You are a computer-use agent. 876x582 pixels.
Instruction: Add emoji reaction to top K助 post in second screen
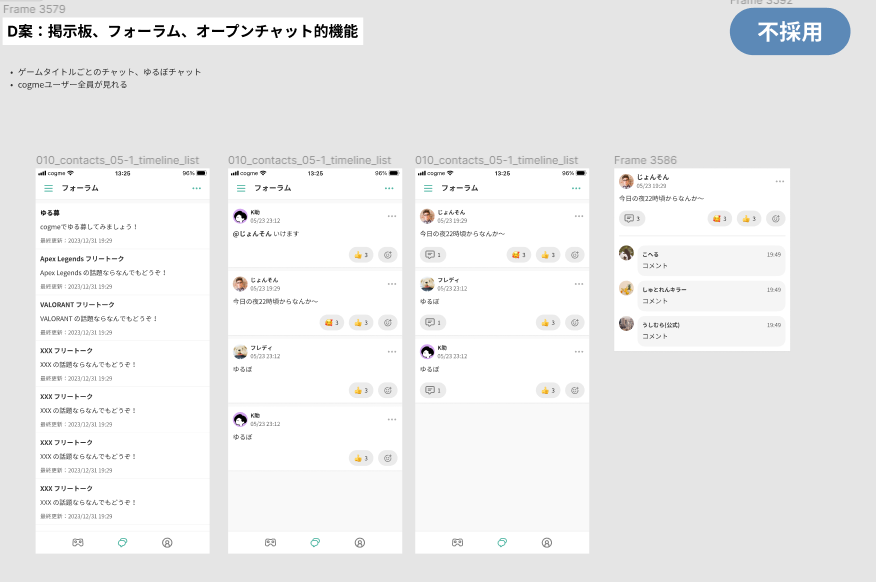388,254
